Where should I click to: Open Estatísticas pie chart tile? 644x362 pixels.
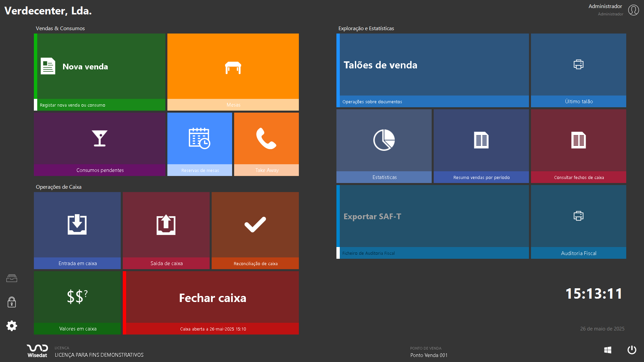click(x=384, y=140)
